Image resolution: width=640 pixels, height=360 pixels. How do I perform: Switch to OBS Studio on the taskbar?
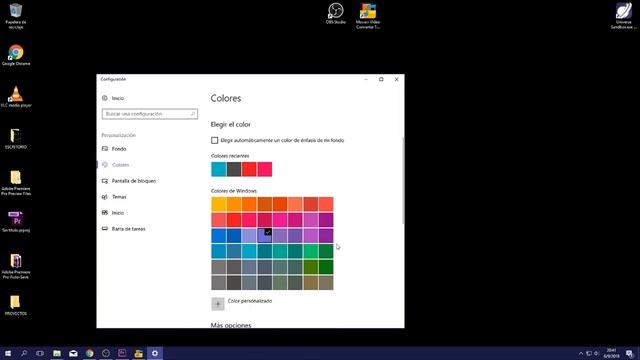click(106, 353)
